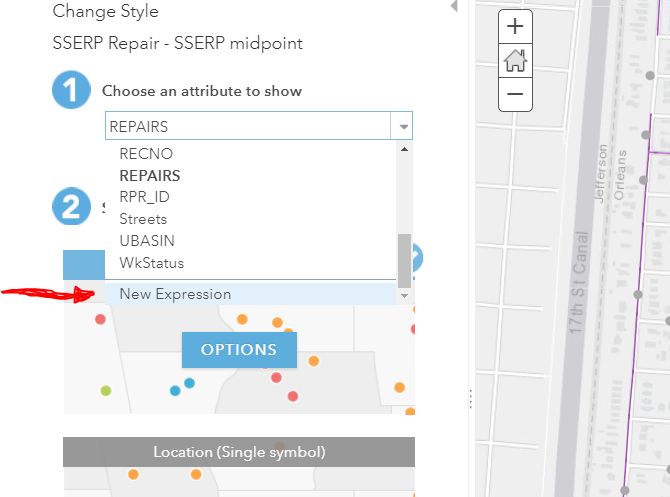
Task: Click the panel resize handle dots
Action: coord(469,397)
